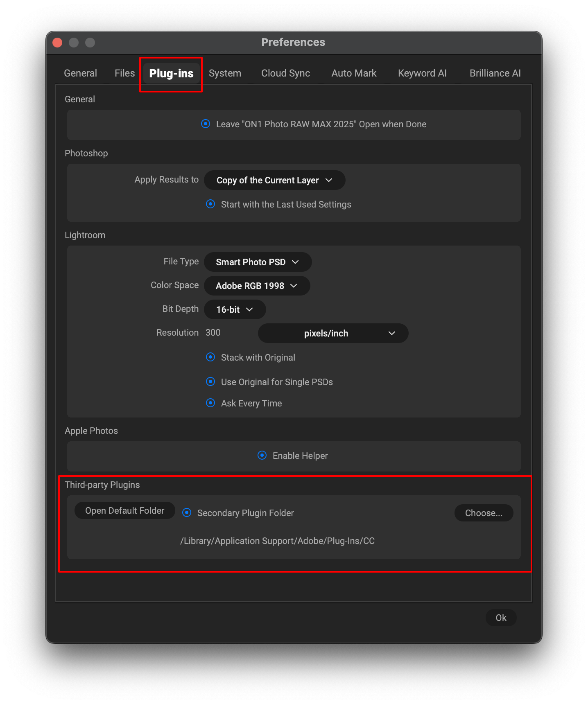This screenshot has height=704, width=588.
Task: Open the Bit Depth 16-bit dropdown
Action: tap(235, 309)
